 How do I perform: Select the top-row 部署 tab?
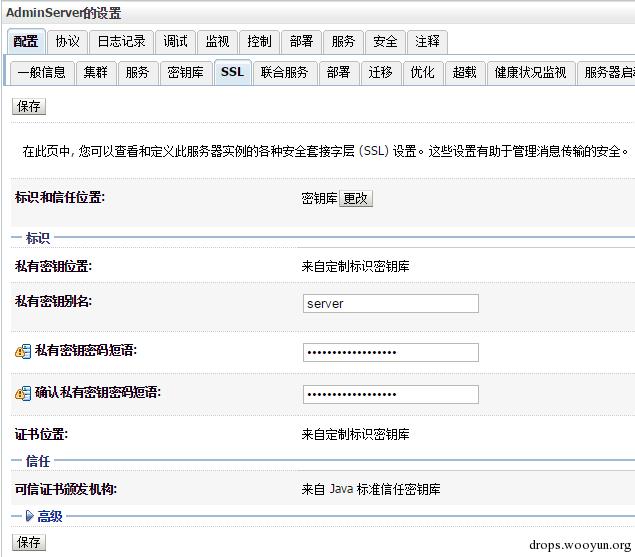302,41
